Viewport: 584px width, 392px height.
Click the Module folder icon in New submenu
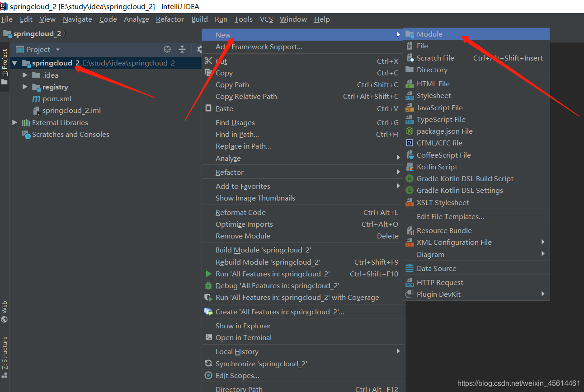(410, 34)
